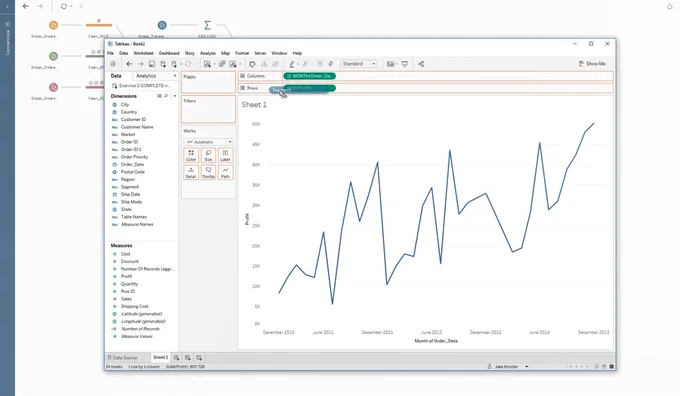Select the Sheet 1 tab

(x=160, y=357)
